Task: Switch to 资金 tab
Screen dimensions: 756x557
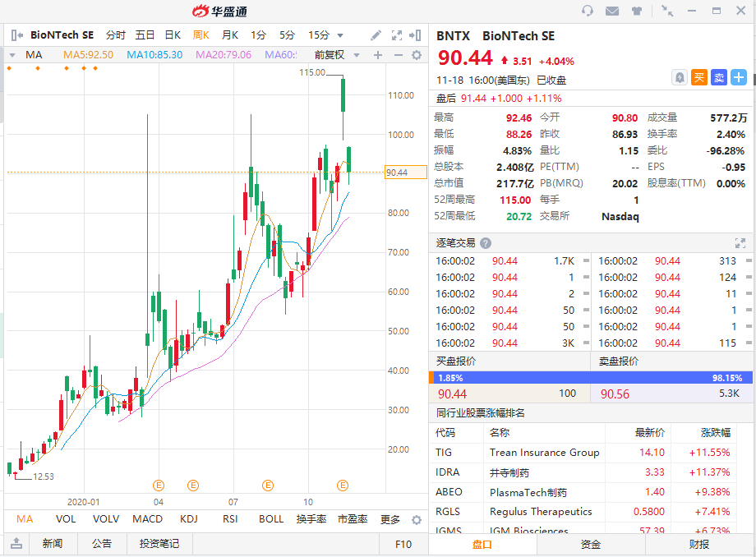Action: [x=591, y=545]
